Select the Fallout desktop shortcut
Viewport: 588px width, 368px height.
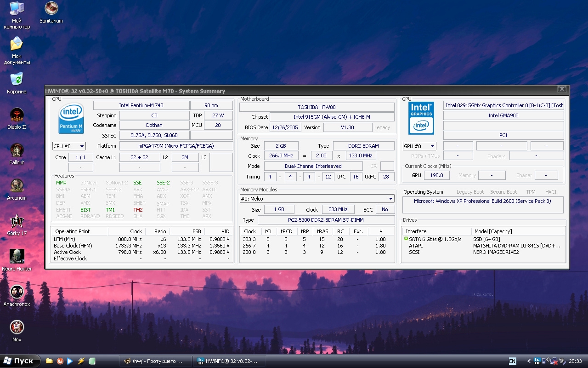pos(17,154)
